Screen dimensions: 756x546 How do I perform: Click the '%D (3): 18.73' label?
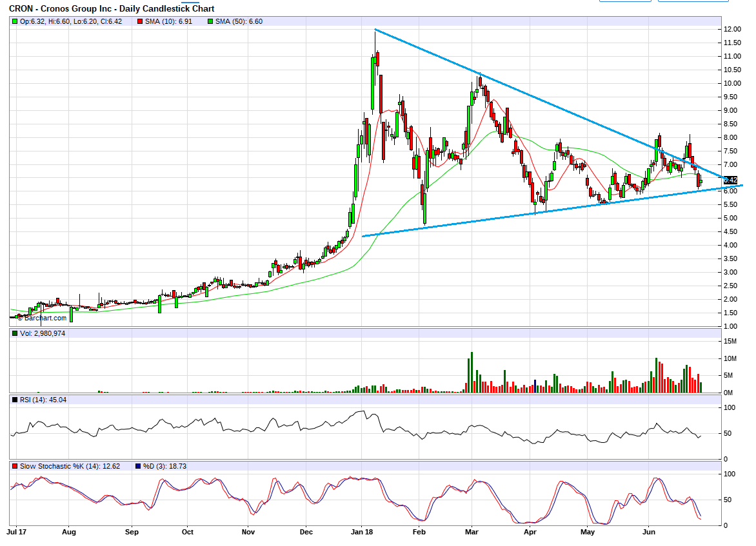pyautogui.click(x=164, y=467)
